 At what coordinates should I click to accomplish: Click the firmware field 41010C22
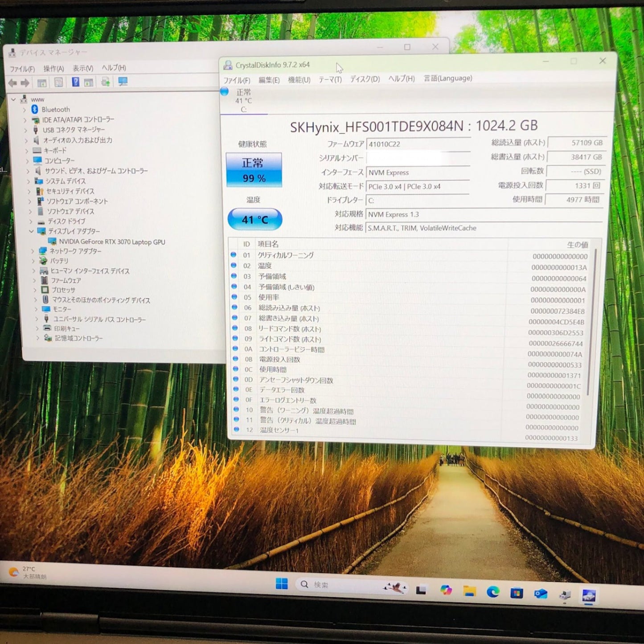click(418, 144)
